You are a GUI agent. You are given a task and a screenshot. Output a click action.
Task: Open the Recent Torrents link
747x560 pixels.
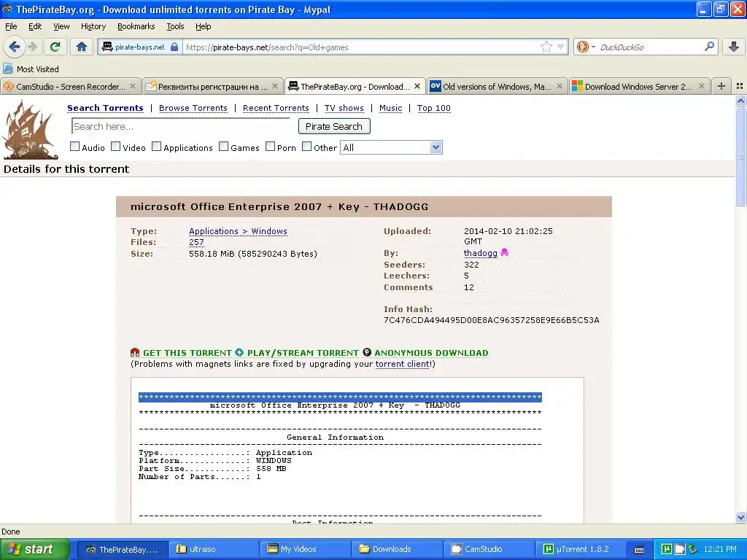(276, 108)
